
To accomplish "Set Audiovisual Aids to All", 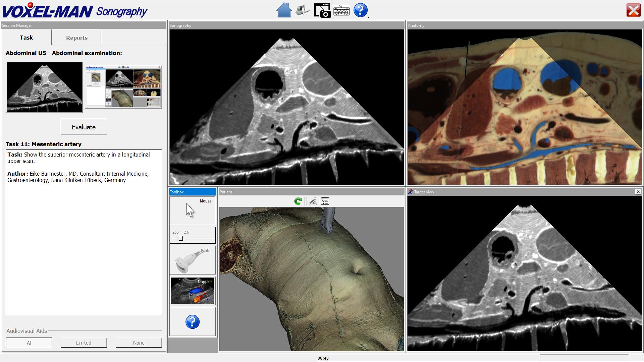I will (x=29, y=343).
